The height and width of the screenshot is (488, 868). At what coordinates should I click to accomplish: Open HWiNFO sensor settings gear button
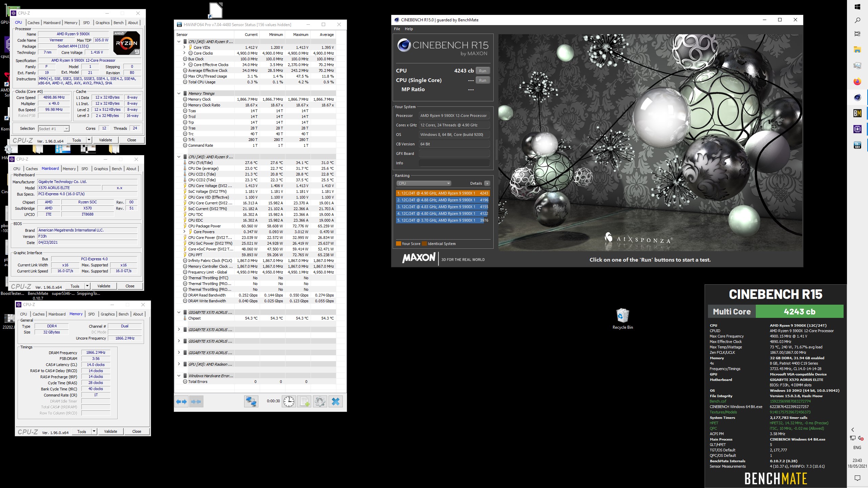(x=320, y=402)
